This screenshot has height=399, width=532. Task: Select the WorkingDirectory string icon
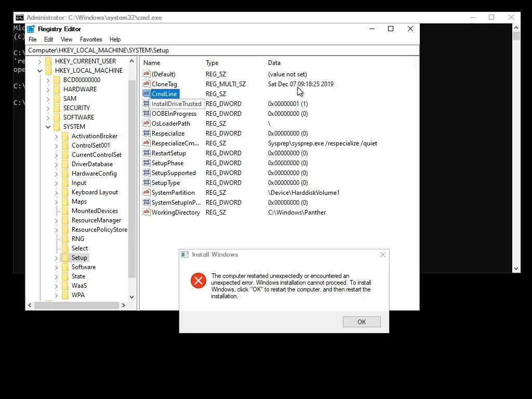tap(146, 212)
